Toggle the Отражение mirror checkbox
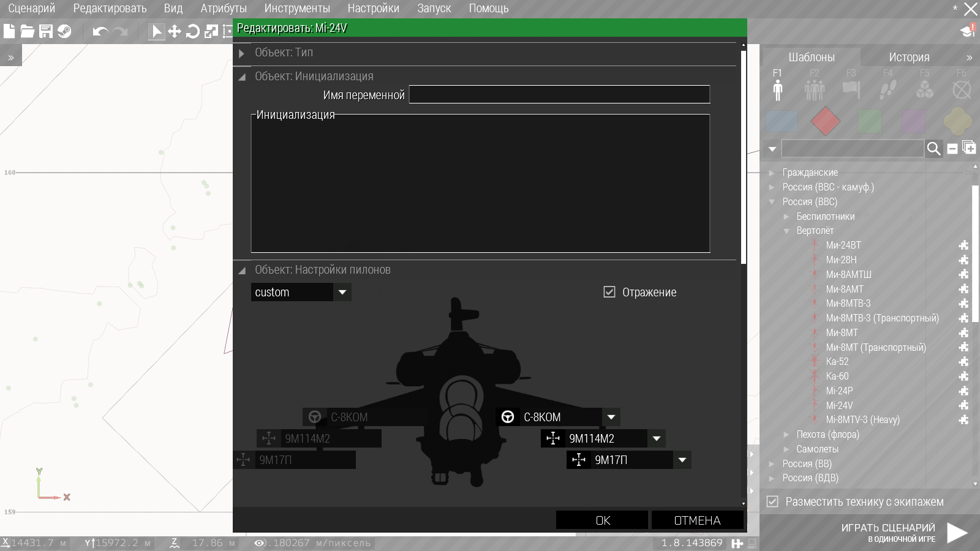 [609, 292]
